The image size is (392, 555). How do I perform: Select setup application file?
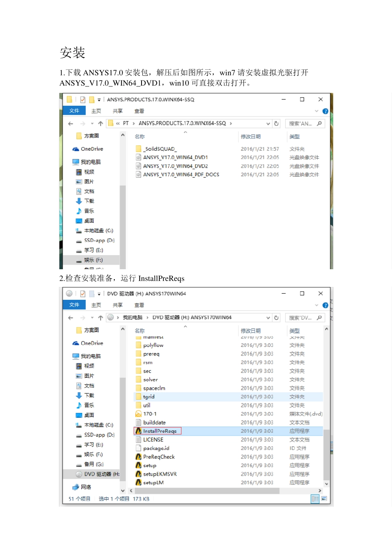(x=146, y=465)
